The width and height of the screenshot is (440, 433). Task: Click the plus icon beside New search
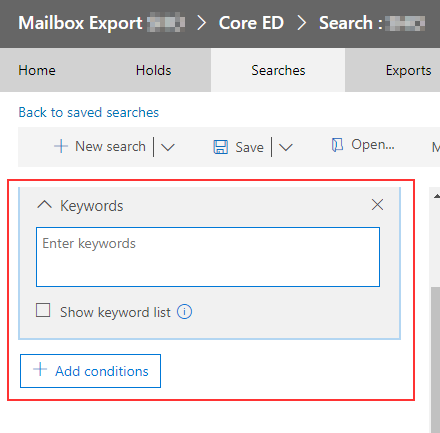coord(61,146)
